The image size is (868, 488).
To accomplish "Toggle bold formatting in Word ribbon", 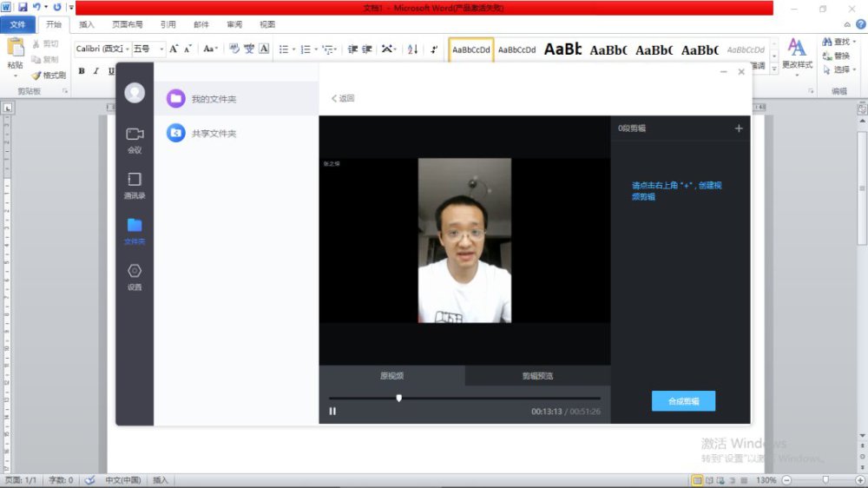I will 82,71.
